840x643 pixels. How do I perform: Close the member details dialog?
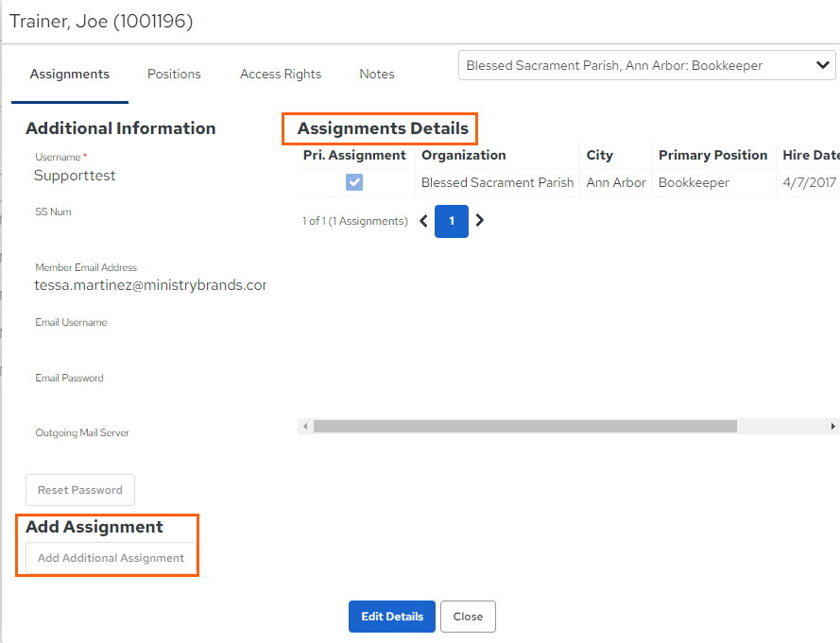(x=468, y=617)
